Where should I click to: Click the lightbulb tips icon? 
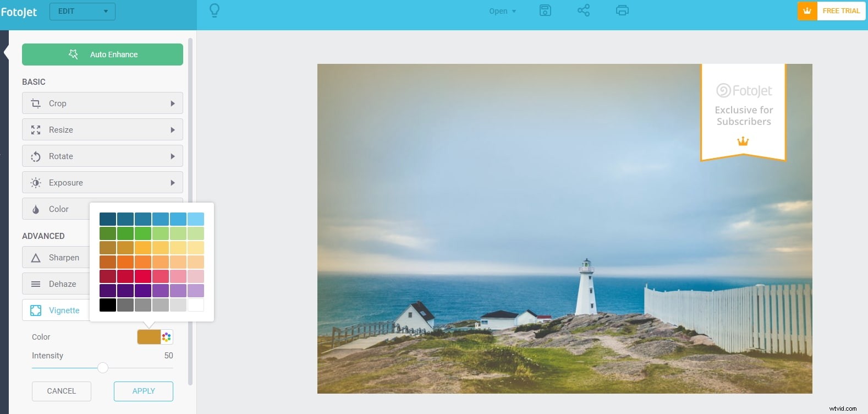(215, 10)
